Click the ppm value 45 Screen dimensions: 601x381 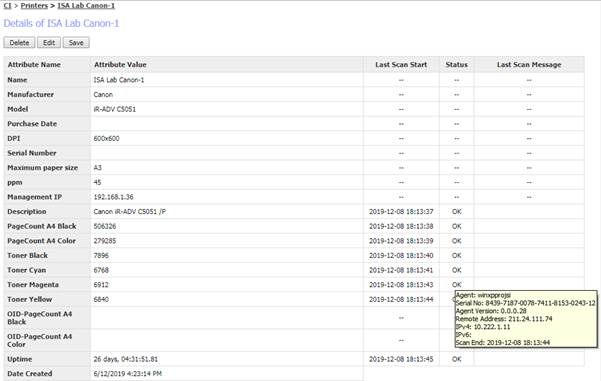coord(97,182)
